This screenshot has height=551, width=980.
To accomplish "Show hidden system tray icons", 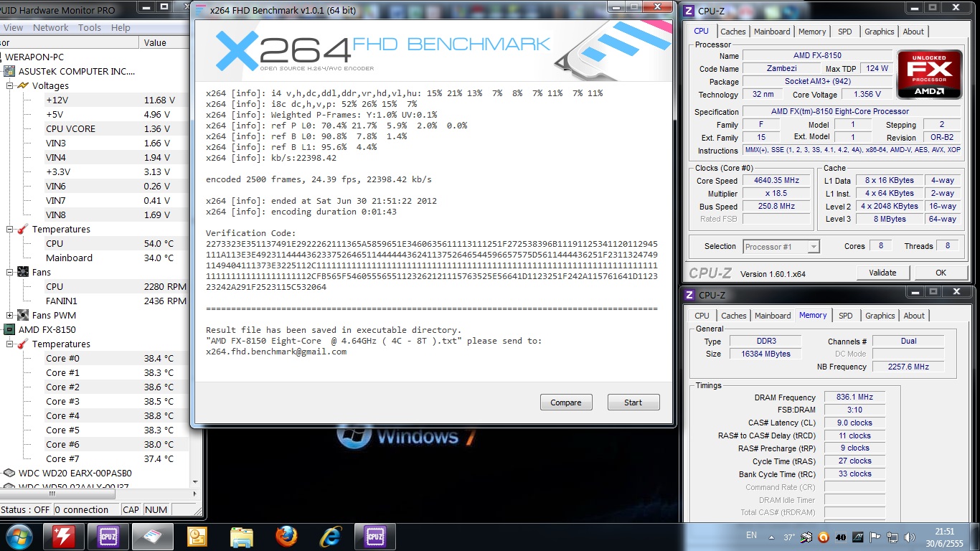I will [x=771, y=537].
